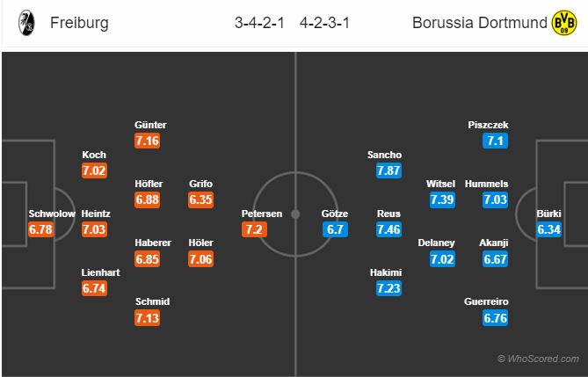Click Witsel's 7.39 rating badge
Screen dimensions: 588x377
(x=442, y=199)
